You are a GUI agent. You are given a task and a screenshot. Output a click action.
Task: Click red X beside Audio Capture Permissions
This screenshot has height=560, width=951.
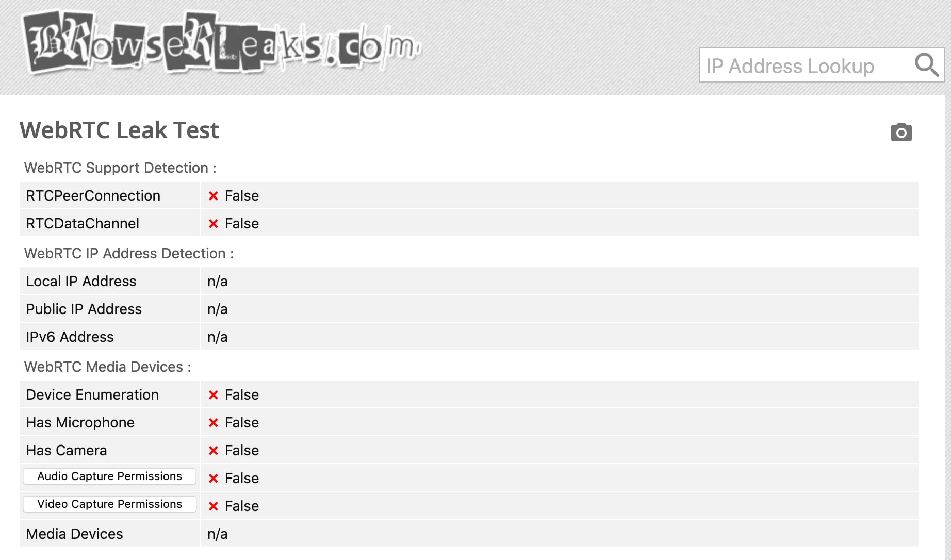214,479
